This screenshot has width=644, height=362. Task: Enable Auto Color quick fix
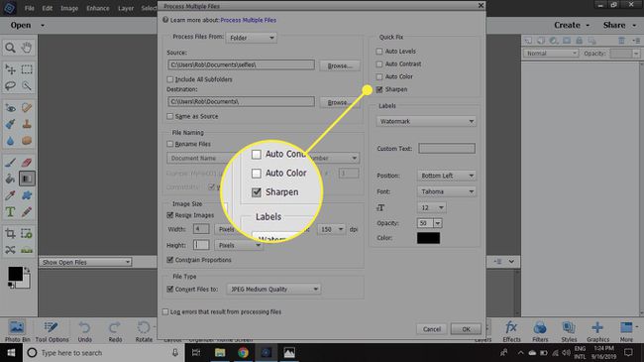coord(379,77)
